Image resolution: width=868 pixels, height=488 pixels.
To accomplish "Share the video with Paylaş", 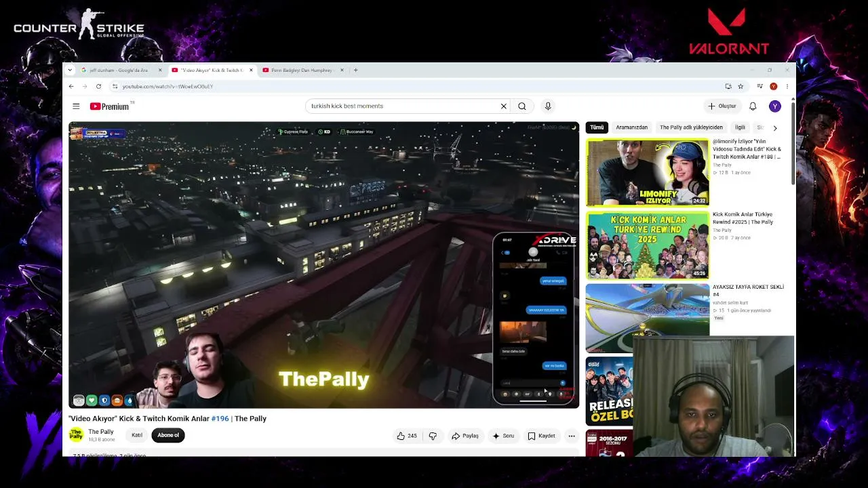I will tap(465, 436).
